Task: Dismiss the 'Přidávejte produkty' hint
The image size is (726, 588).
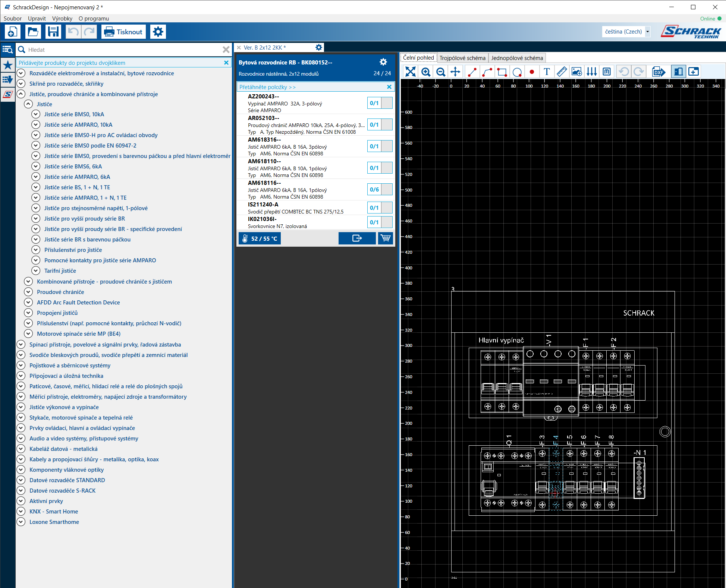Action: [x=226, y=63]
